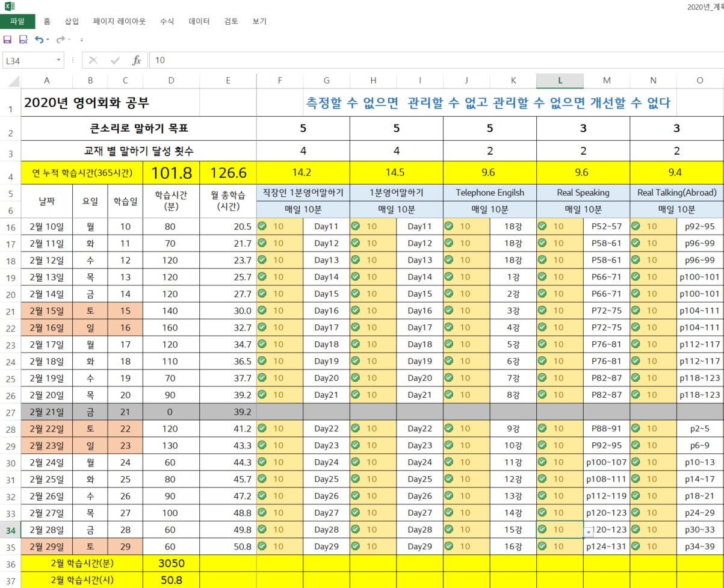
Task: Click the Undo icon in the Quick Access Toolbar
Action: [40, 40]
